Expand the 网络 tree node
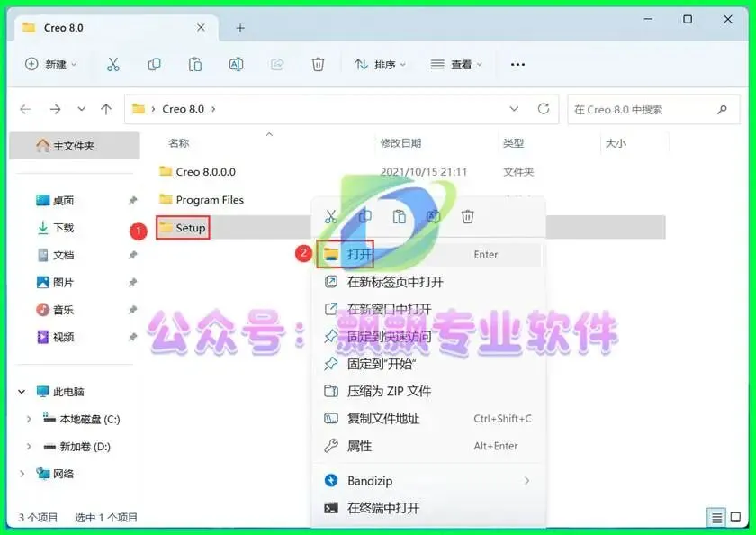Viewport: 756px width, 535px height. pos(22,474)
